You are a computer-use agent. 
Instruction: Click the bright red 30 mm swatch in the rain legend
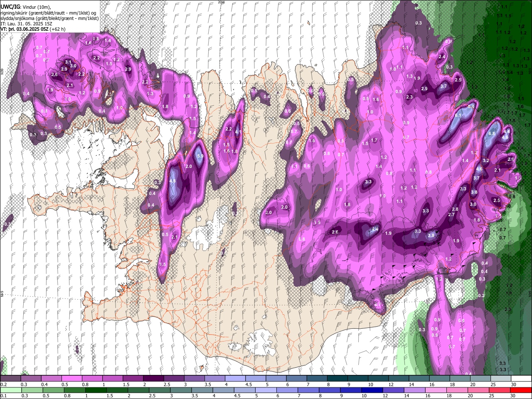click(521, 390)
